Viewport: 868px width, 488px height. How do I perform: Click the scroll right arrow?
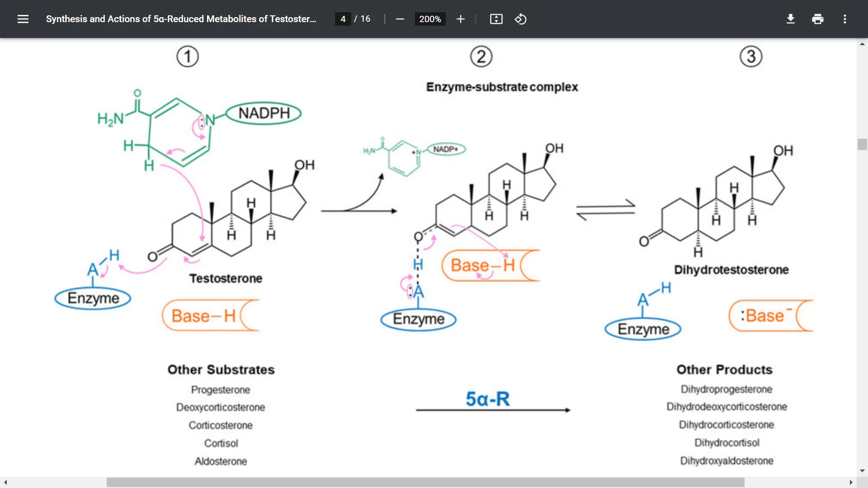click(x=851, y=483)
